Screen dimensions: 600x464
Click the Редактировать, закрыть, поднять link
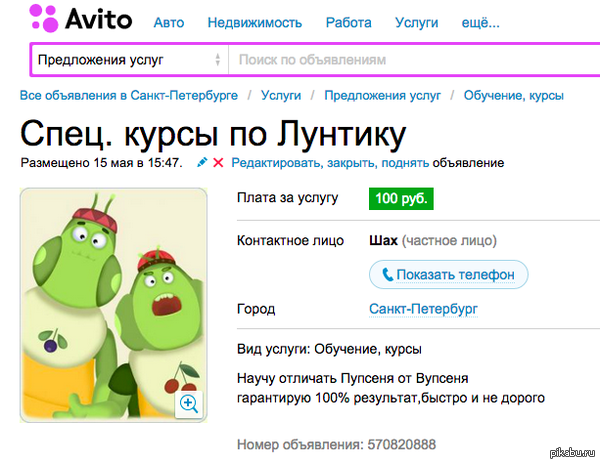point(330,162)
